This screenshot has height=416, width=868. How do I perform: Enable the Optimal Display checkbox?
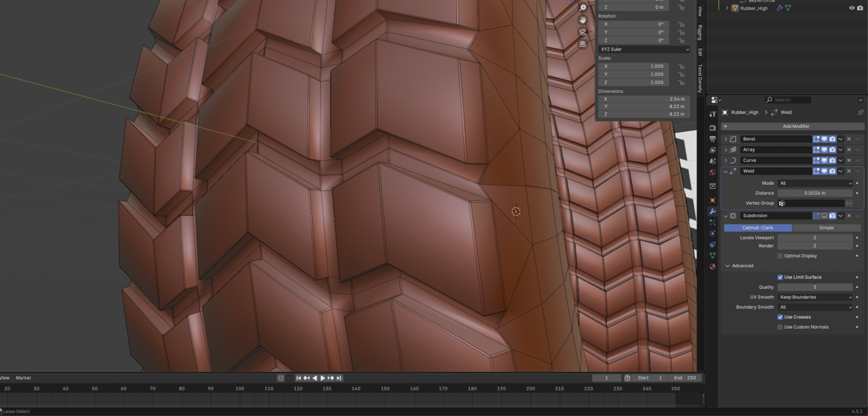coord(780,256)
